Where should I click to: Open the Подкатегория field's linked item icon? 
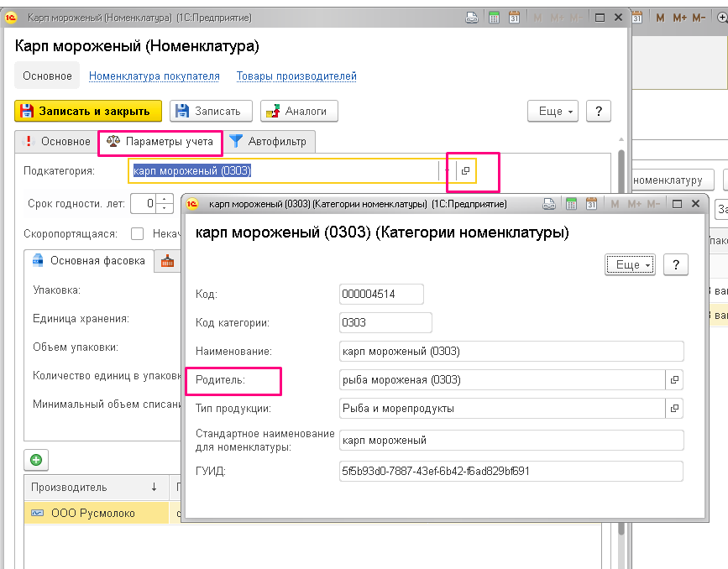465,171
